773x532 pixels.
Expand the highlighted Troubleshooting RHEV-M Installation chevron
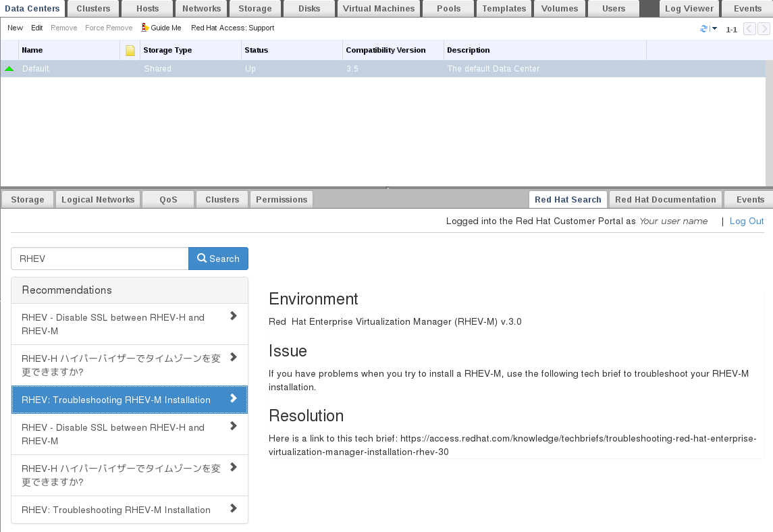point(233,398)
